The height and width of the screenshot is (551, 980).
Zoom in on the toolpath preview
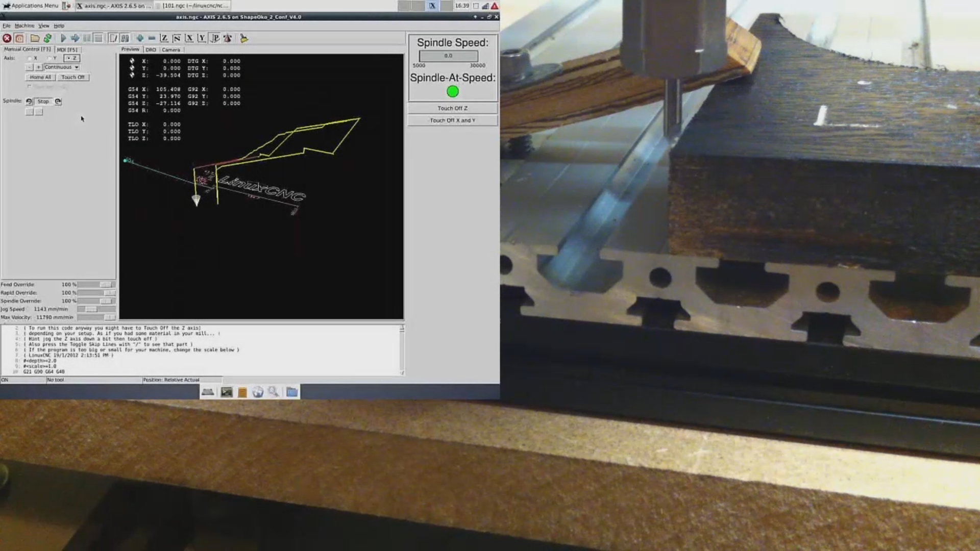point(141,38)
